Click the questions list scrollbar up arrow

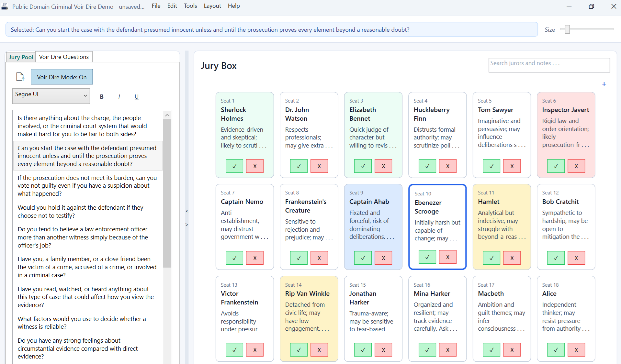(x=167, y=115)
